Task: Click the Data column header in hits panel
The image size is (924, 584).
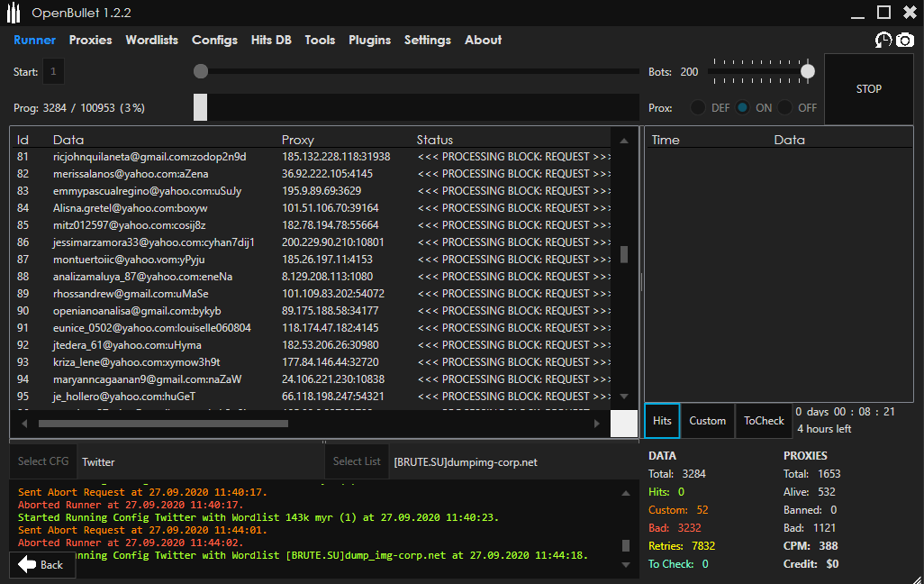Action: [x=790, y=140]
